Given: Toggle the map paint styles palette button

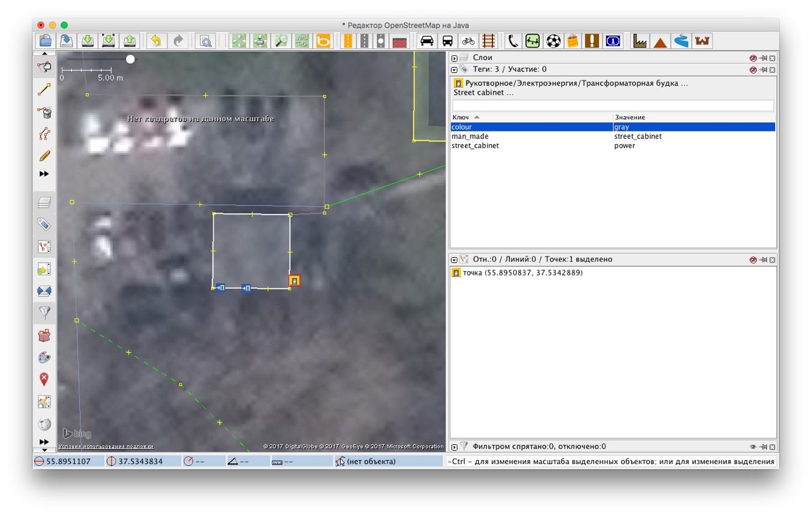Looking at the screenshot, I should (44, 357).
